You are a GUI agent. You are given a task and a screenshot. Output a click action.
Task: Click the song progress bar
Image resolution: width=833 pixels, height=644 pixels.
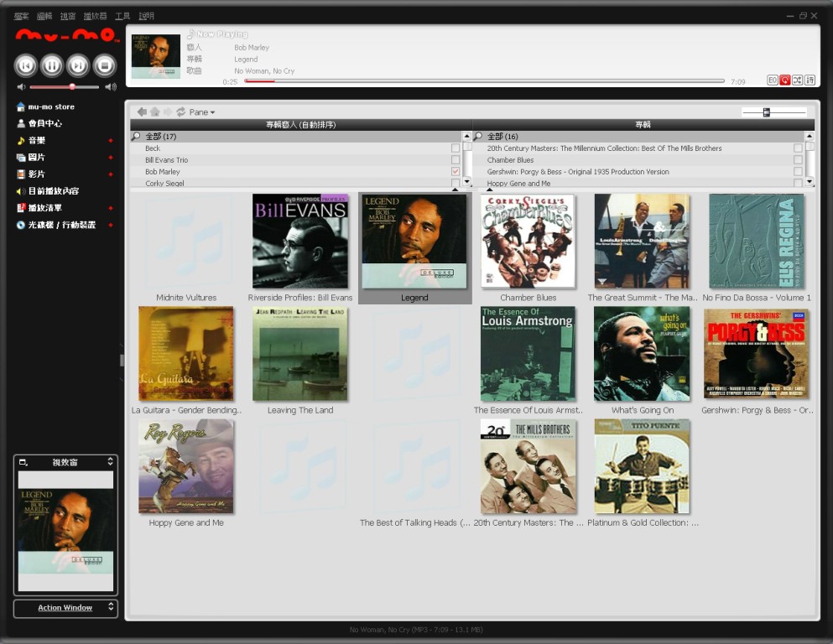[484, 81]
